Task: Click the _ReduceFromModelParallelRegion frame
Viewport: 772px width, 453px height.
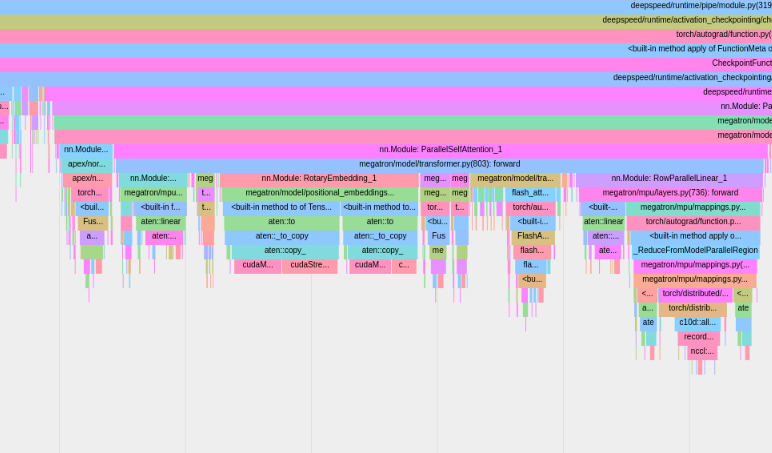Action: [695, 251]
